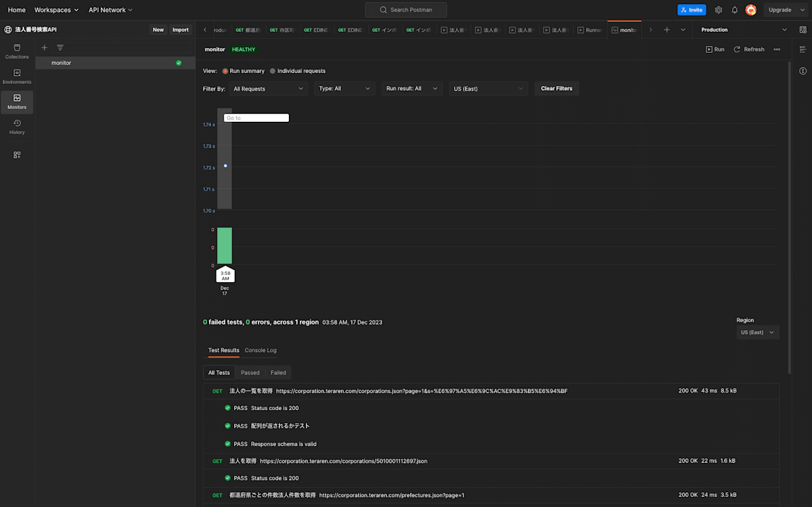
Task: Run the monitor now
Action: (x=715, y=49)
